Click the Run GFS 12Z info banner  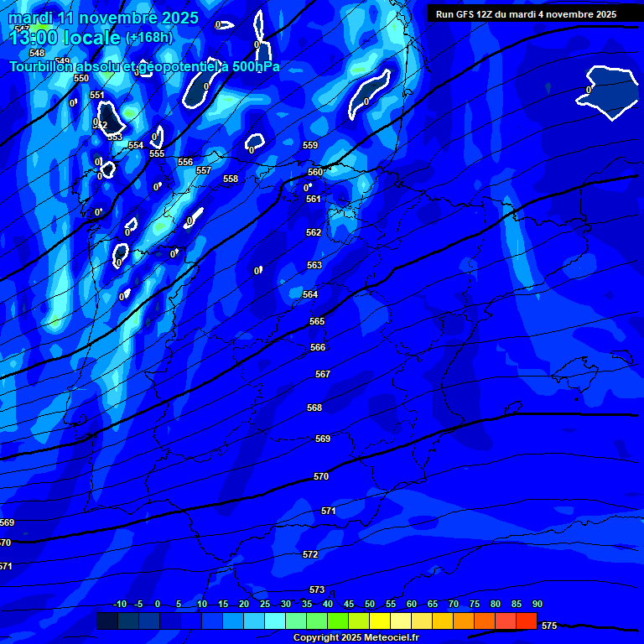526,14
